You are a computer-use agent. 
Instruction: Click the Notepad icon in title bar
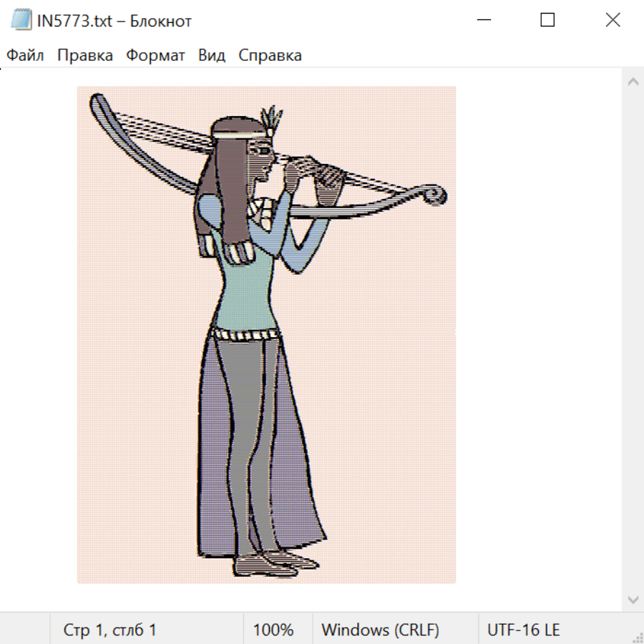point(21,21)
